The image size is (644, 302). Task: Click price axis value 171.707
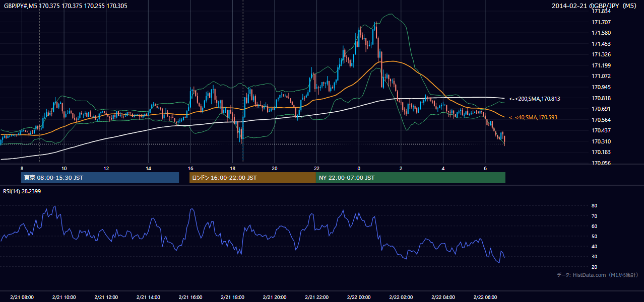pos(601,22)
